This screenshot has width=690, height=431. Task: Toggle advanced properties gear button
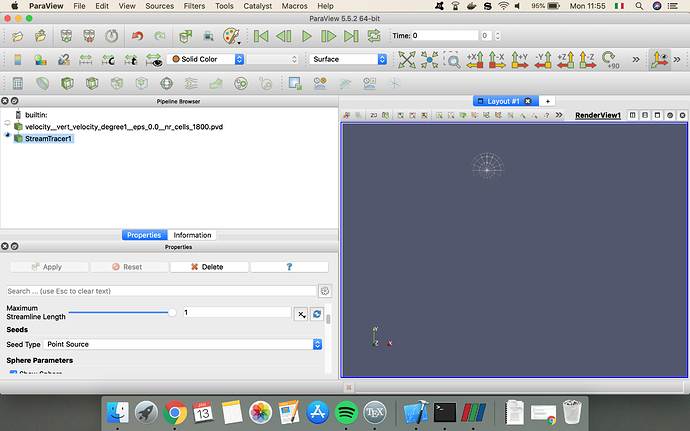point(325,291)
